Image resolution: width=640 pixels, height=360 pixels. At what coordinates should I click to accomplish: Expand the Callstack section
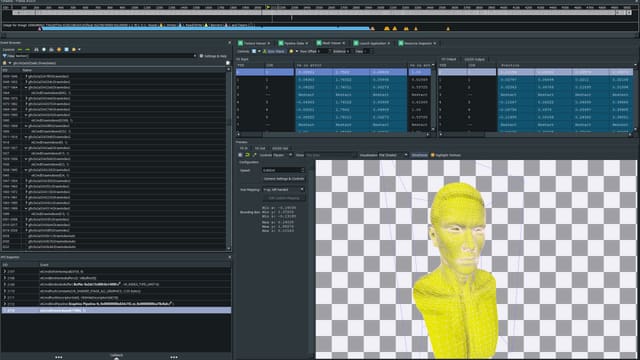[x=116, y=356]
